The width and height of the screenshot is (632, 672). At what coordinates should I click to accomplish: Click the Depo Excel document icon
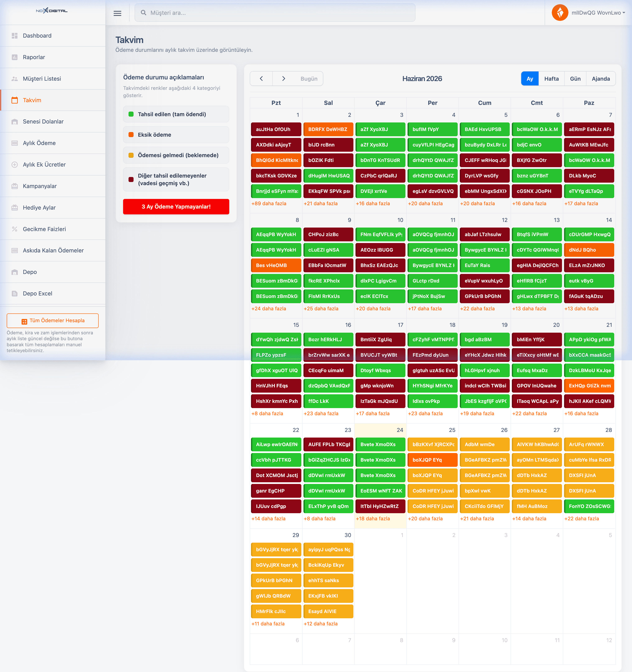click(15, 293)
